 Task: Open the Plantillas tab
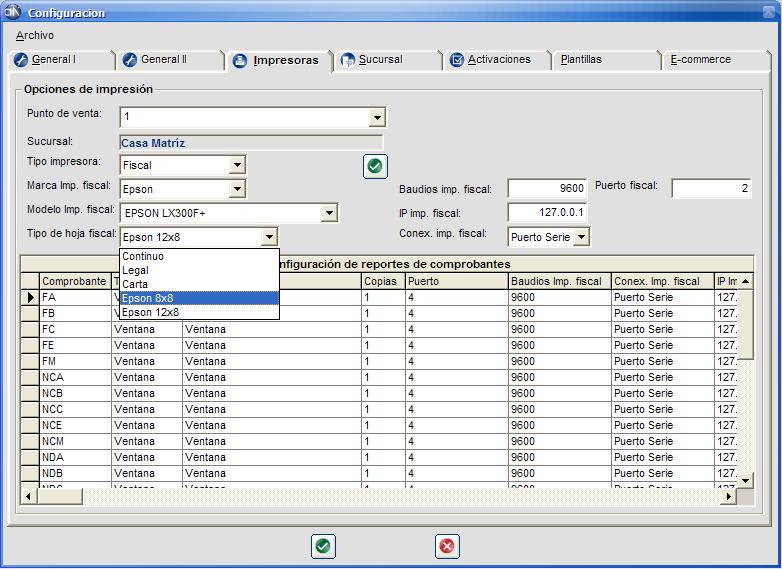[x=606, y=60]
